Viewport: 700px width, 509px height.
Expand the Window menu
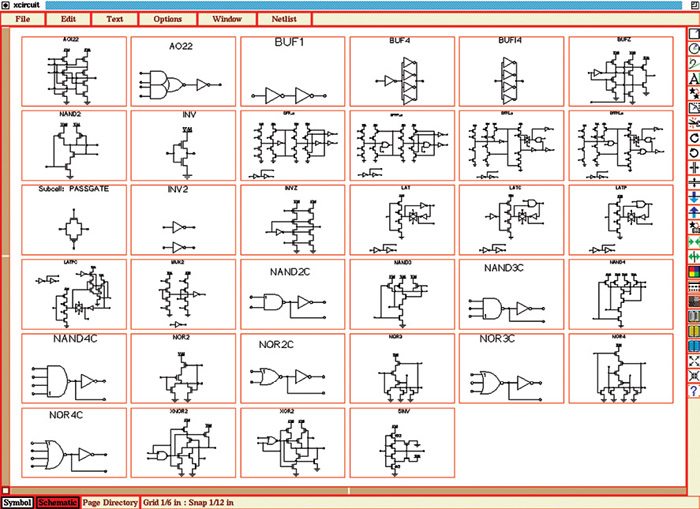click(226, 19)
